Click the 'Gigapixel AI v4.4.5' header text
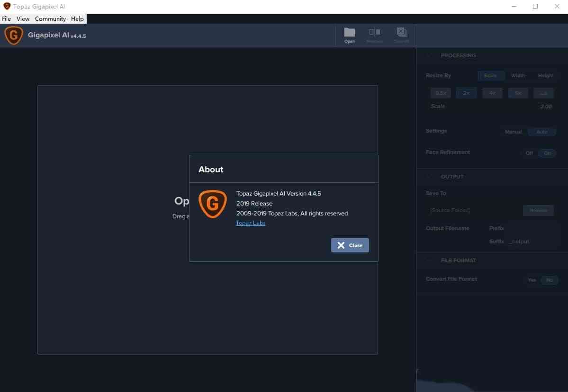Image resolution: width=568 pixels, height=392 pixels. (x=57, y=35)
